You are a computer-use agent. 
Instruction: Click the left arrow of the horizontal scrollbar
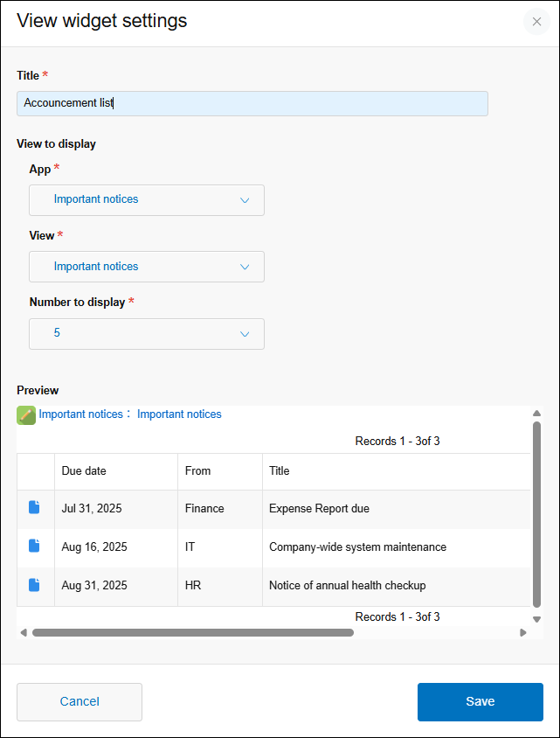[24, 631]
